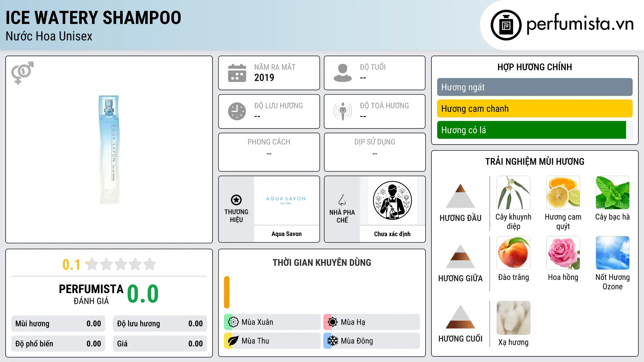Click the Hương cuối pyramid icon
The image size is (644, 362).
pos(460,316)
